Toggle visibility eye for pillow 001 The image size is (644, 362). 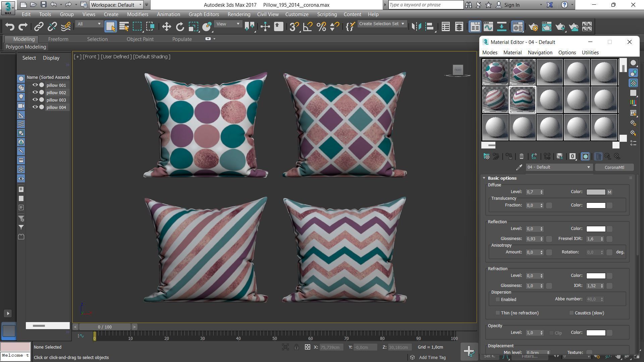tap(35, 85)
